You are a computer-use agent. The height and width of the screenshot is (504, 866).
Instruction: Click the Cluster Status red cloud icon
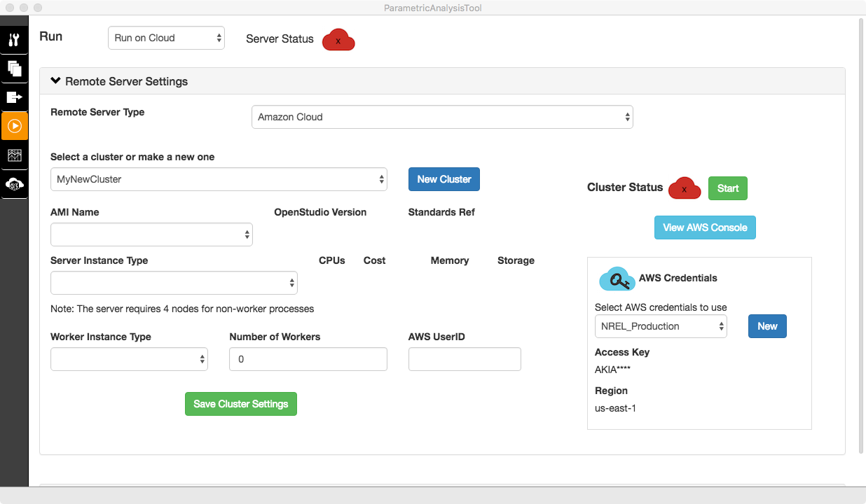tap(685, 188)
